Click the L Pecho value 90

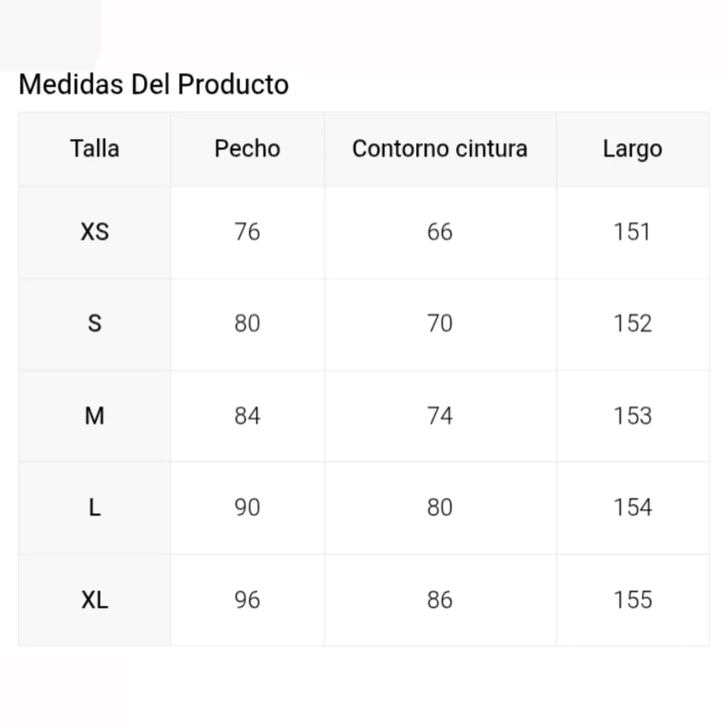point(247,507)
